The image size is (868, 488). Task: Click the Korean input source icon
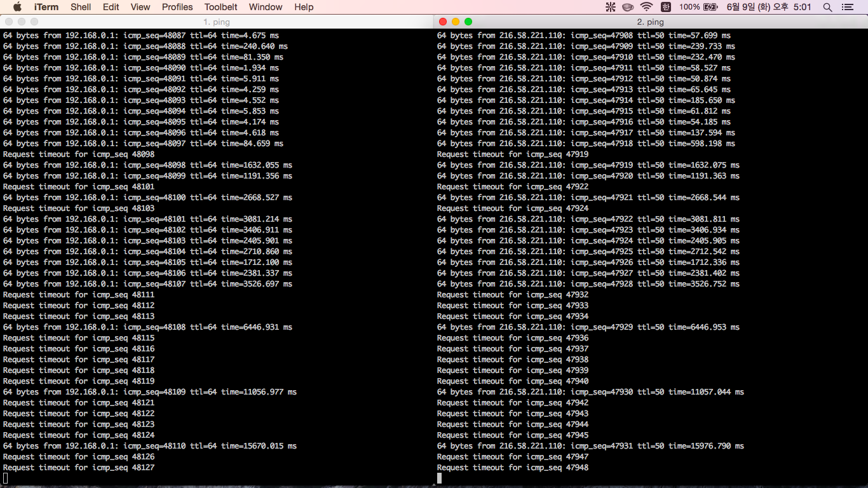[x=666, y=7]
